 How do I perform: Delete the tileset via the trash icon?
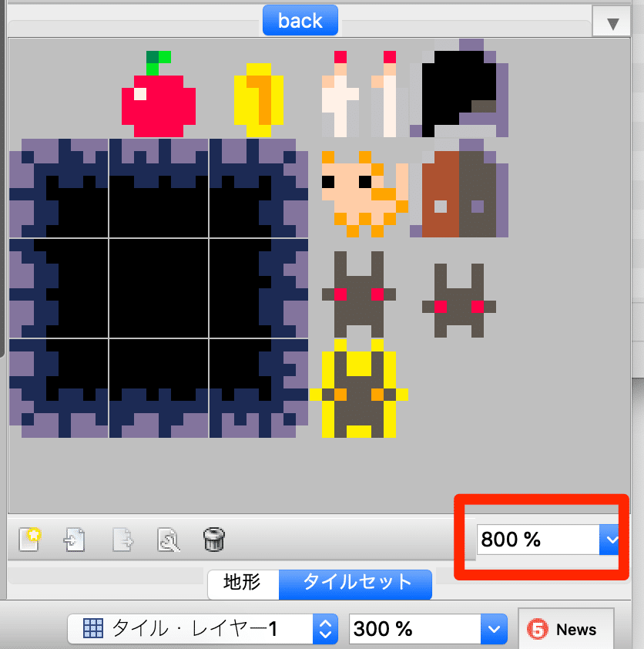(215, 540)
